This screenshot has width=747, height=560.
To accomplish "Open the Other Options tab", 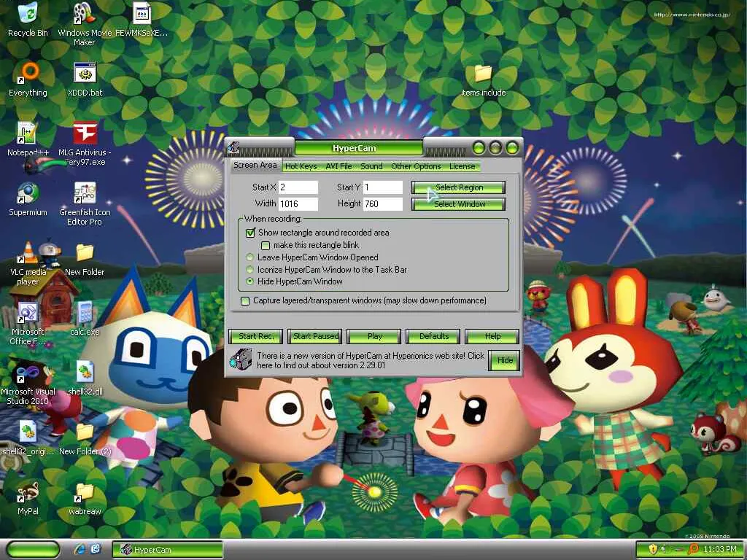I will coord(416,166).
